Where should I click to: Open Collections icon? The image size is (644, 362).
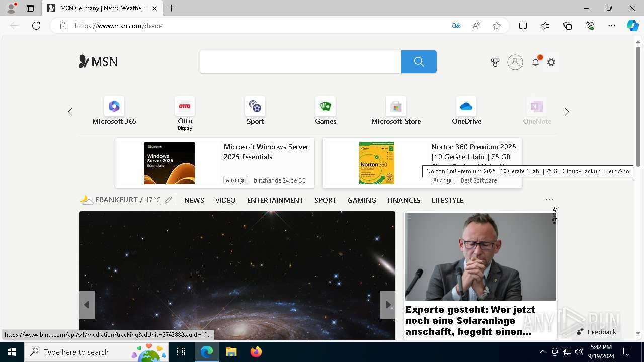click(x=568, y=26)
